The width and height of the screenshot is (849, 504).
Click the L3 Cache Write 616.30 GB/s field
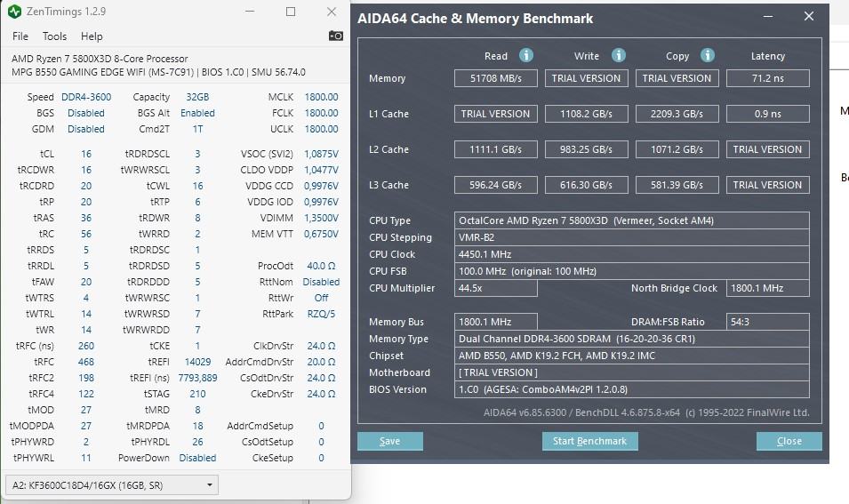coord(587,185)
